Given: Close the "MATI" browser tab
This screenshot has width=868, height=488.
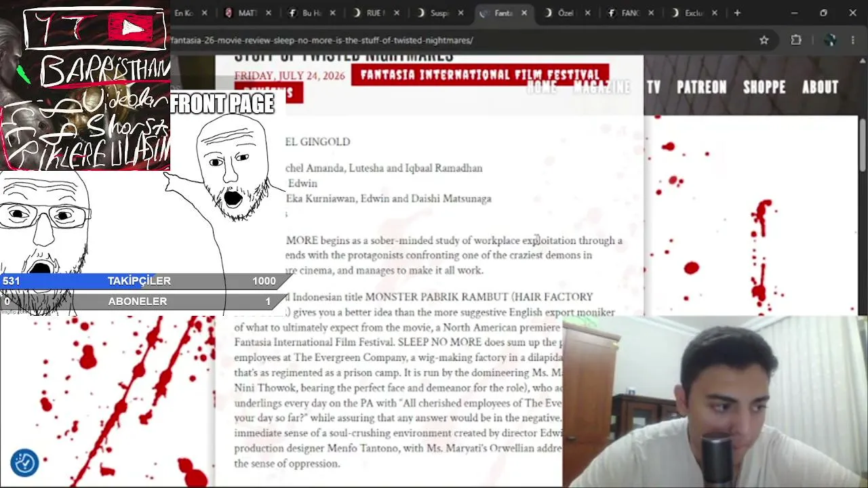Looking at the screenshot, I should [269, 13].
